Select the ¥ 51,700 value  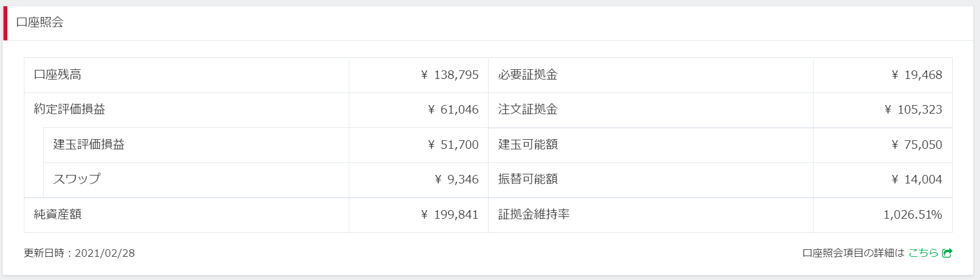453,145
